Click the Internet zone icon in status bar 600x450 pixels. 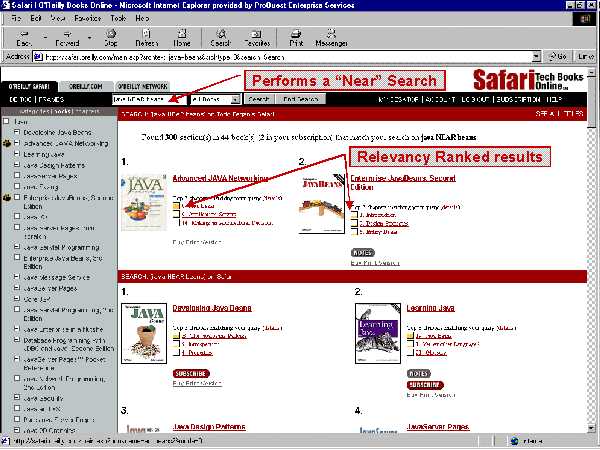tap(515, 442)
